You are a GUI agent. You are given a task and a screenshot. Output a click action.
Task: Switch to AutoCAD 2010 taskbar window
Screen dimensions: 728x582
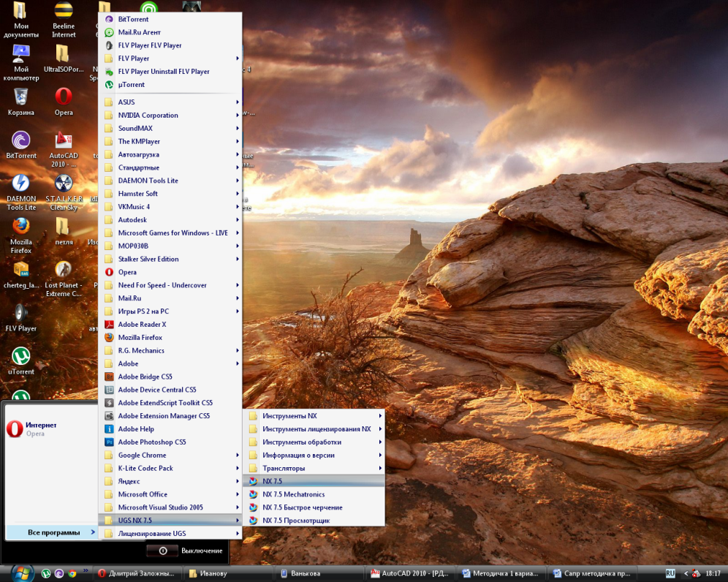[410, 574]
